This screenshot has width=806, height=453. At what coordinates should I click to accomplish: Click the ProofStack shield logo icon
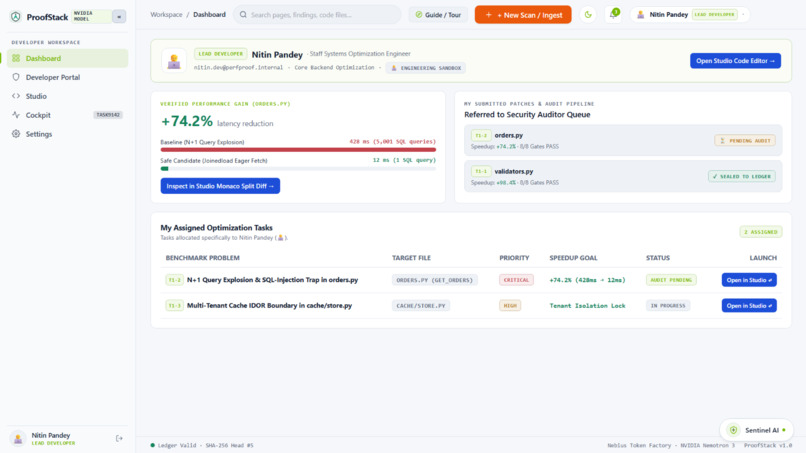pos(16,16)
